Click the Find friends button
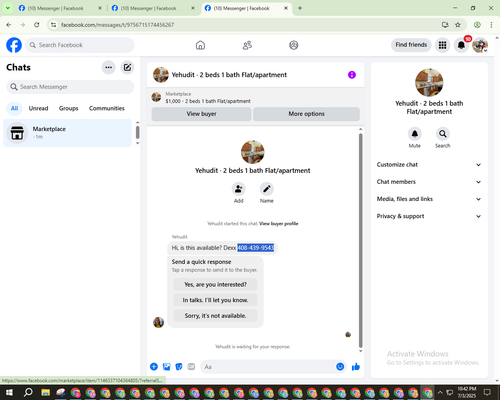Image resolution: width=500 pixels, height=400 pixels. [x=411, y=45]
